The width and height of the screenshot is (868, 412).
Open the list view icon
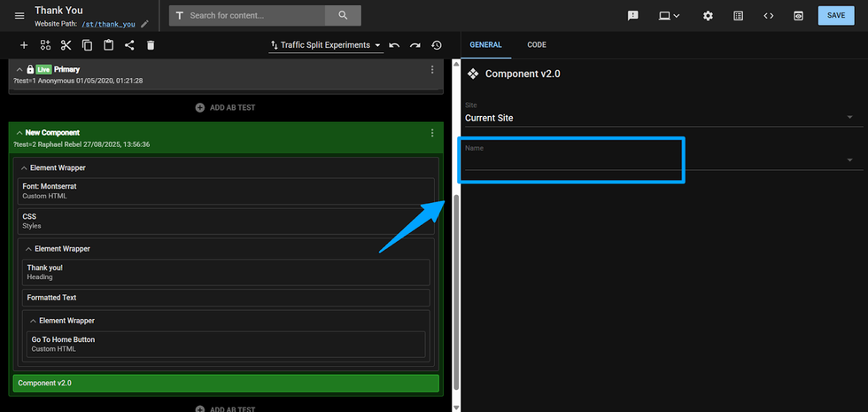pos(738,16)
